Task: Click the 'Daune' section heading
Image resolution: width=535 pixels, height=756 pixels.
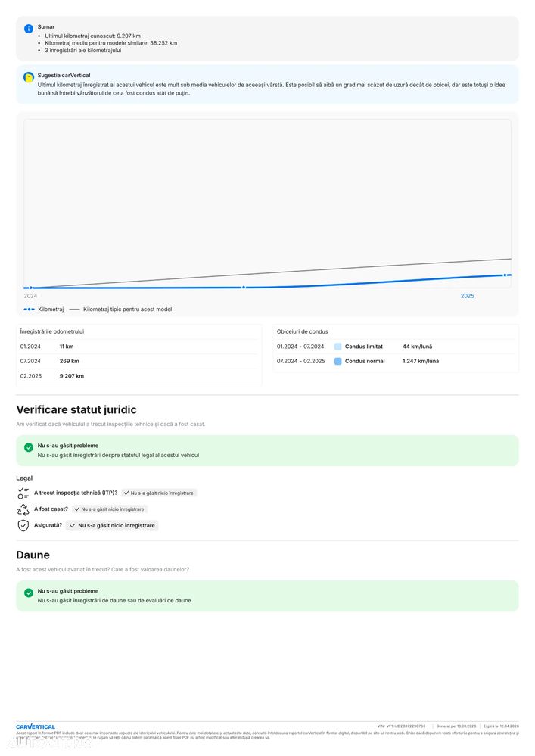Action: coord(33,555)
